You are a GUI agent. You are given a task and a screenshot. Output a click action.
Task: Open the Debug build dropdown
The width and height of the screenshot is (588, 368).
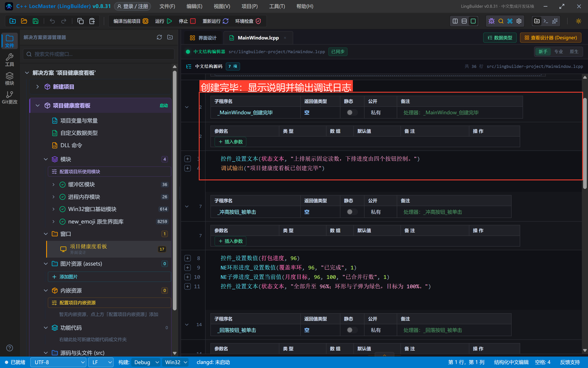146,362
